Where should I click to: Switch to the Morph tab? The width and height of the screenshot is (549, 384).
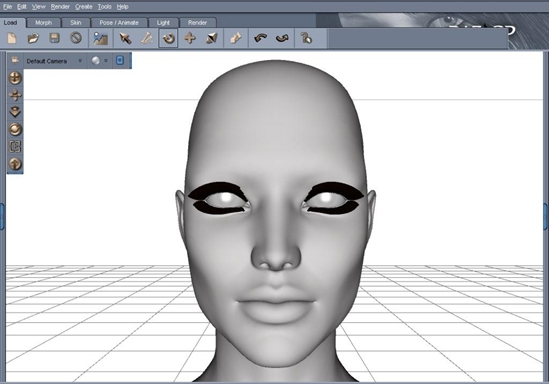click(43, 23)
